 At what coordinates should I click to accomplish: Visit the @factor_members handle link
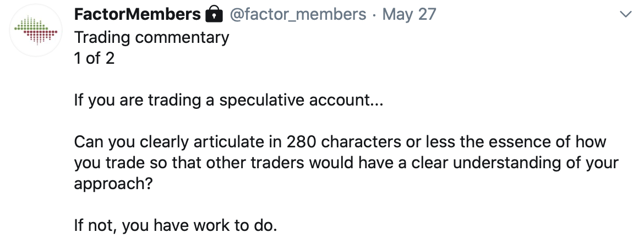coord(298,15)
